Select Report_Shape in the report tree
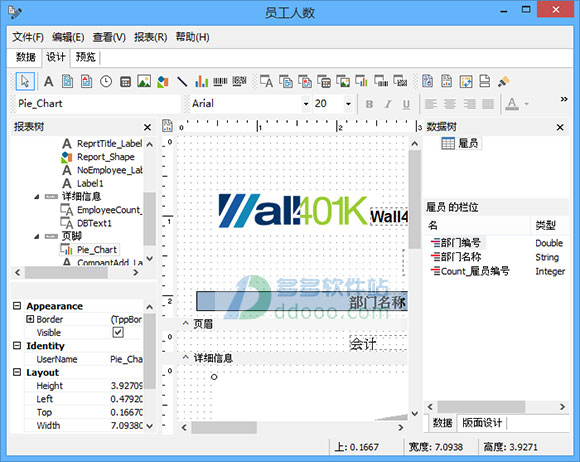Screen dimensions: 580x462 pos(105,157)
